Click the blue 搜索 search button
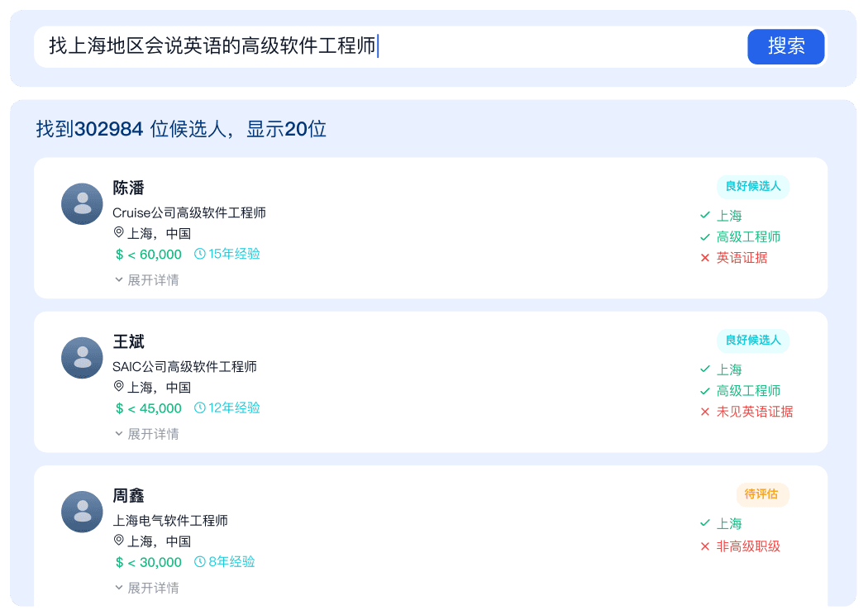 pyautogui.click(x=785, y=46)
